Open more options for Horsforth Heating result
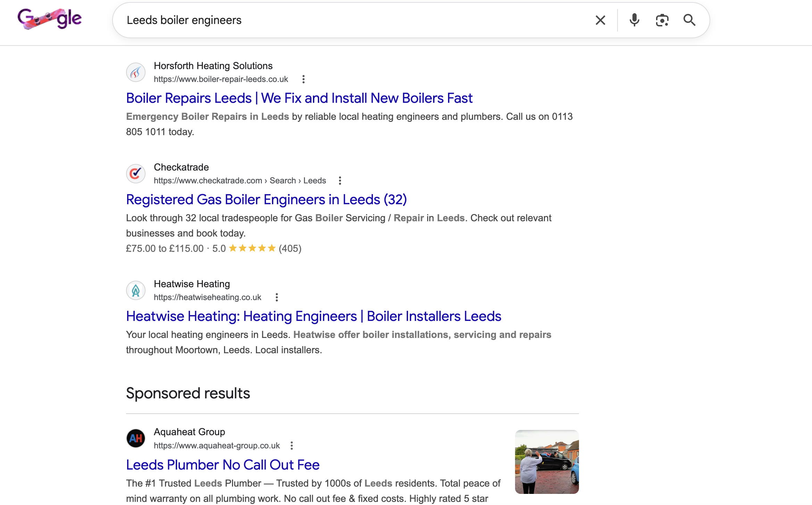 coord(304,79)
